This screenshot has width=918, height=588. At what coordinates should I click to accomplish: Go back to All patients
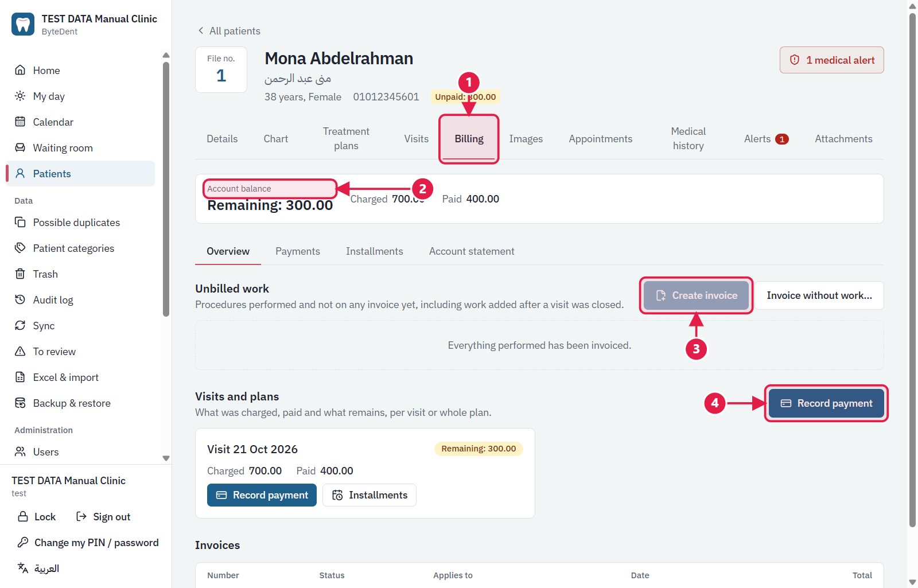(x=229, y=30)
